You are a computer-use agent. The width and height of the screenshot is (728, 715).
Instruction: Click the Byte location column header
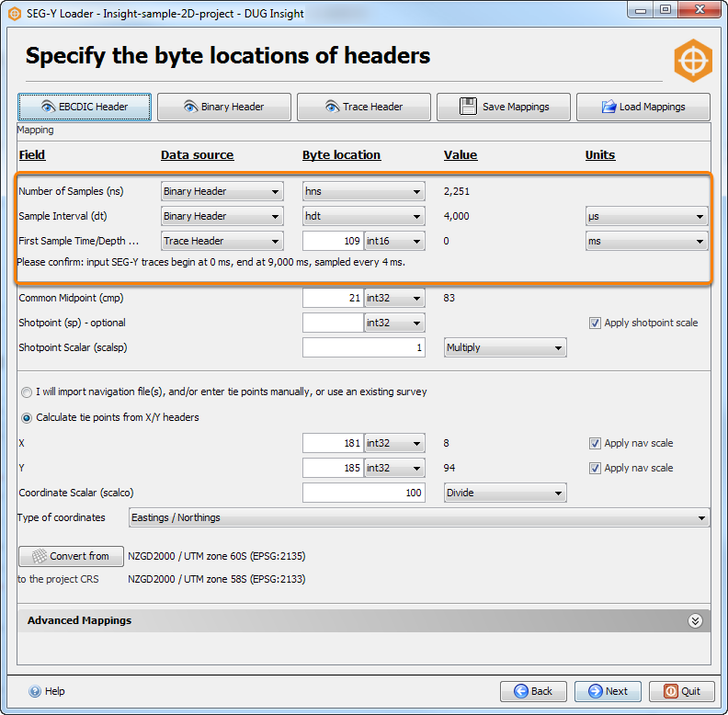coord(342,155)
